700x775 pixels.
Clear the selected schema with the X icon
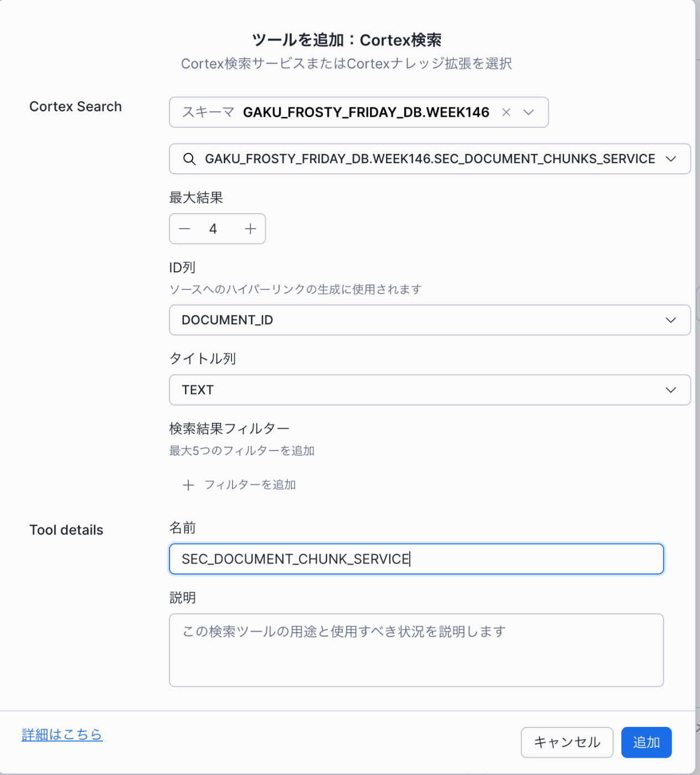(x=506, y=112)
